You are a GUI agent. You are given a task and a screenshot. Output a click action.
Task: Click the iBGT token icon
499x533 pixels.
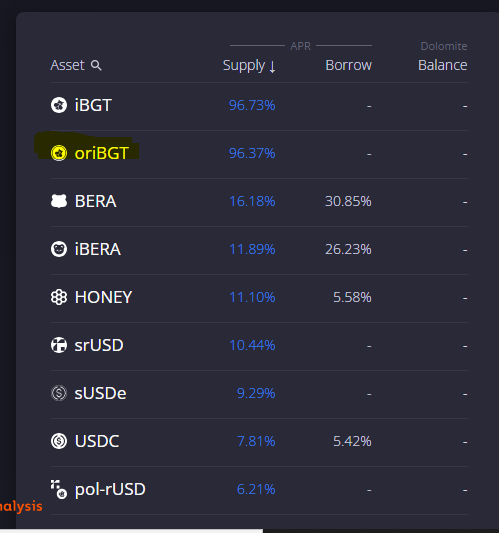(x=59, y=105)
